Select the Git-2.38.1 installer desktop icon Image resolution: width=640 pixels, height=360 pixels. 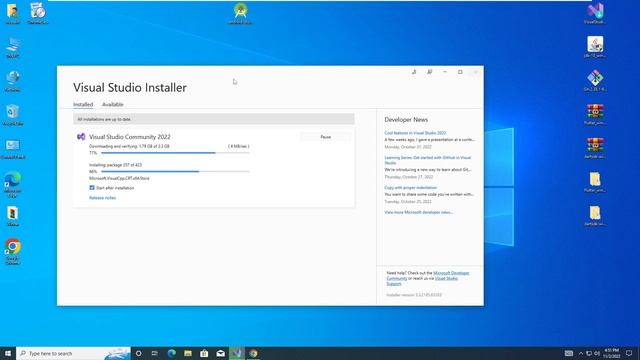pyautogui.click(x=595, y=80)
